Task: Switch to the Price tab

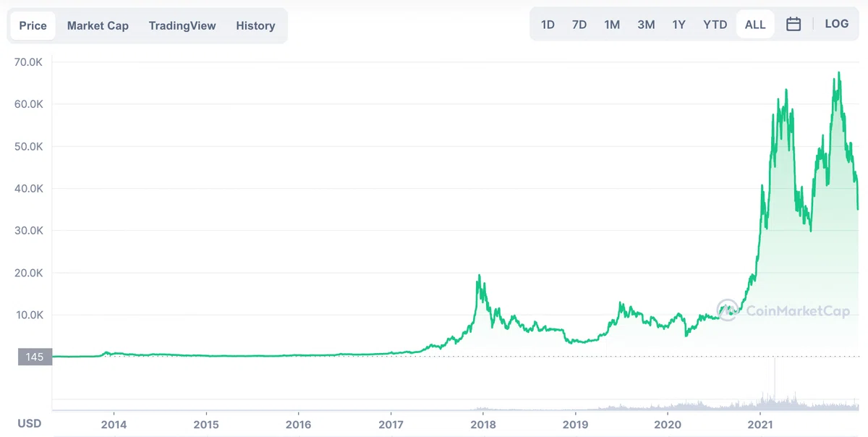Action: click(33, 25)
